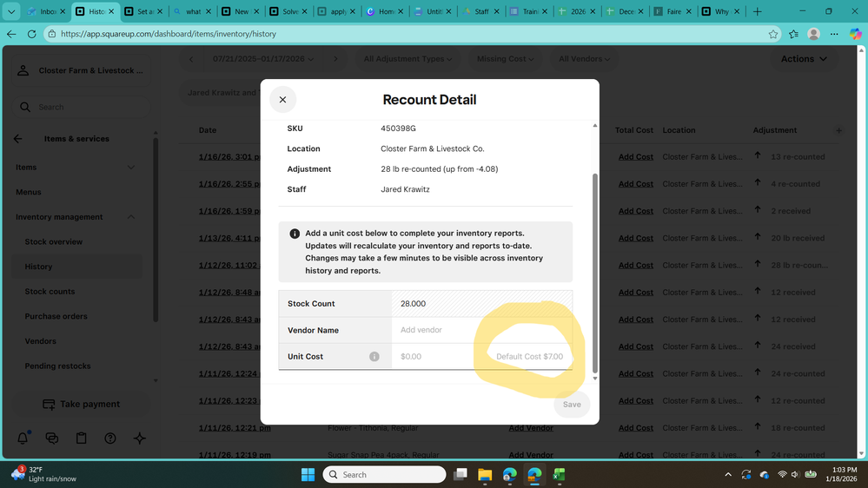This screenshot has width=868, height=488.
Task: Open the All Vendors dropdown
Action: tap(584, 59)
